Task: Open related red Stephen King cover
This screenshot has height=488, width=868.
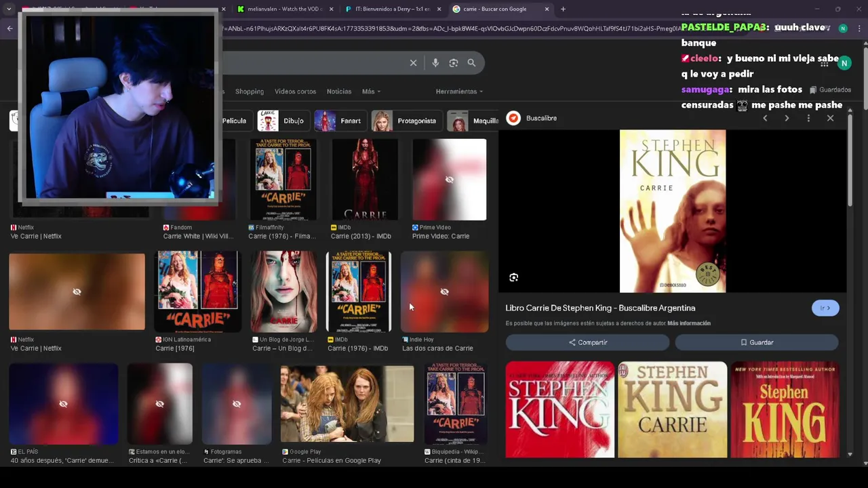Action: [560, 409]
